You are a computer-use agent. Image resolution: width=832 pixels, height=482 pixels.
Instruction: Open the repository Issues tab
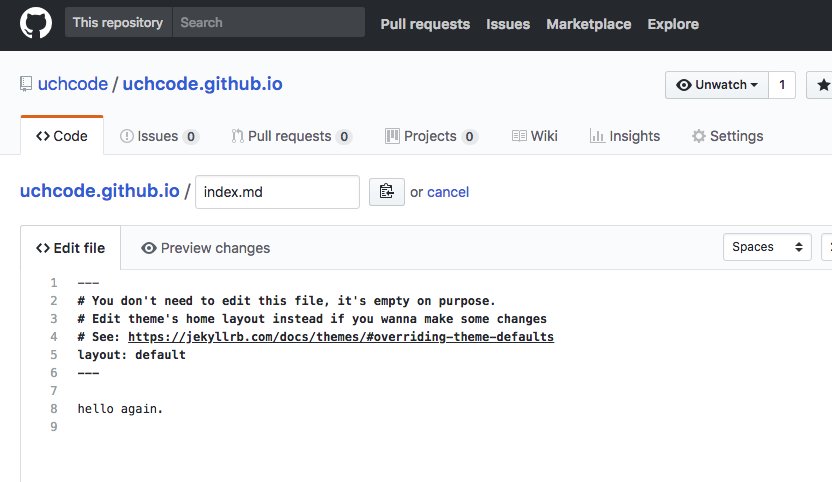(x=159, y=136)
